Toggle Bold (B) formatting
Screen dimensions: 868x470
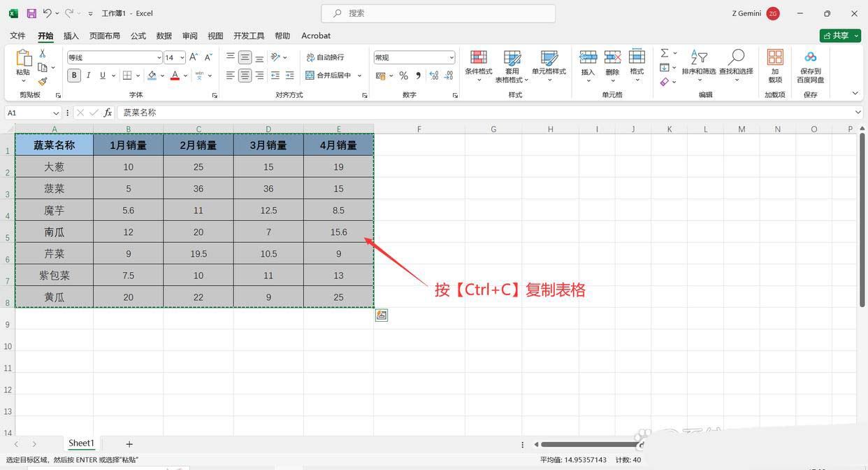coord(74,76)
